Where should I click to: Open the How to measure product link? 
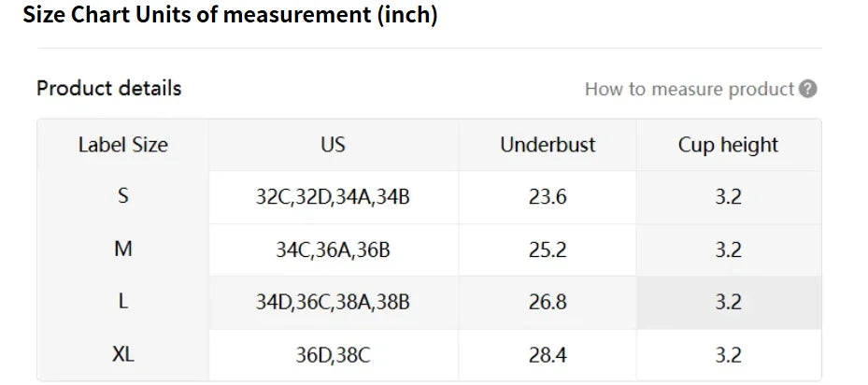point(689,90)
